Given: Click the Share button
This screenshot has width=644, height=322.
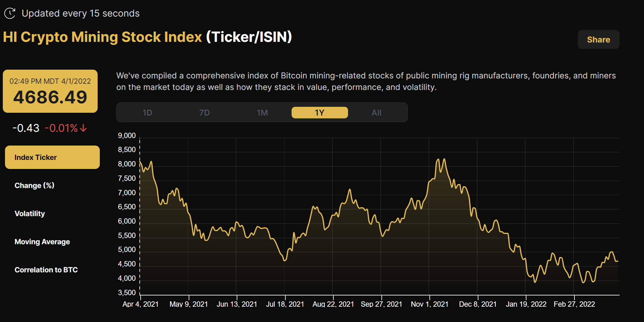Looking at the screenshot, I should 598,40.
